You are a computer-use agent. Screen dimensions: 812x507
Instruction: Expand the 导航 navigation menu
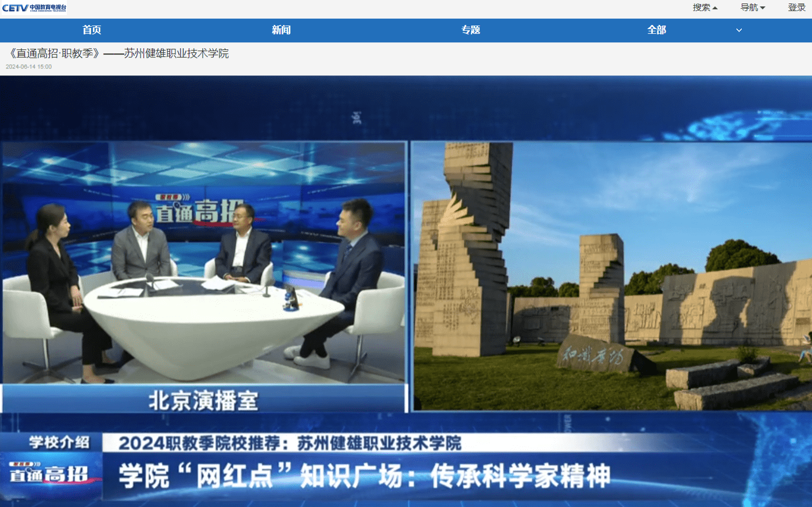click(x=752, y=8)
